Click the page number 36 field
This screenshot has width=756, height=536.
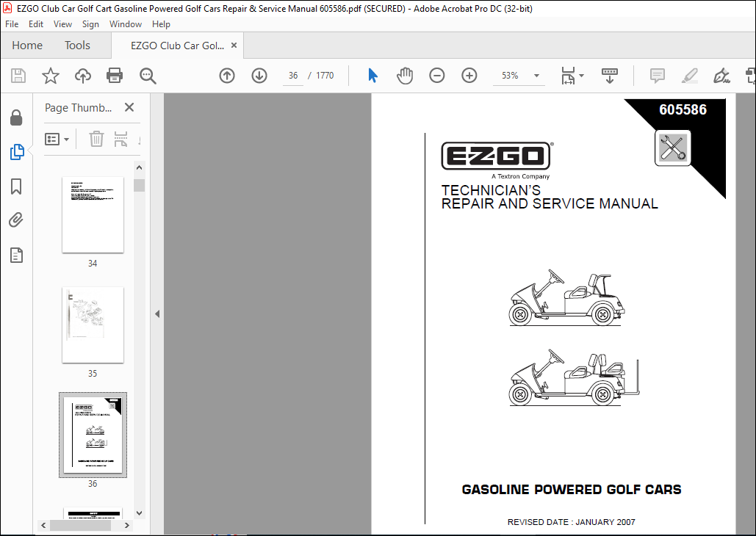(x=293, y=76)
